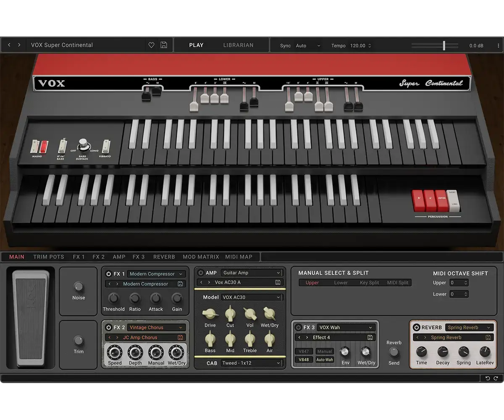Toggle the AMP power button

click(x=200, y=273)
